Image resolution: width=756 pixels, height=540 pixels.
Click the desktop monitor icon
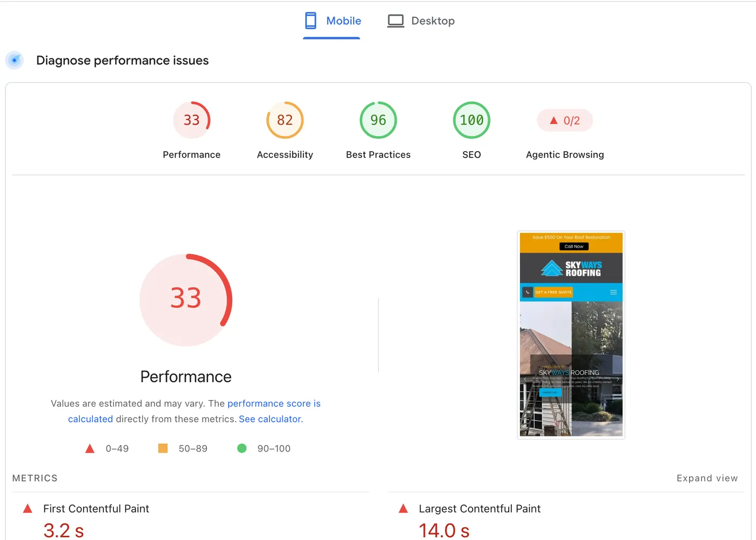click(396, 21)
